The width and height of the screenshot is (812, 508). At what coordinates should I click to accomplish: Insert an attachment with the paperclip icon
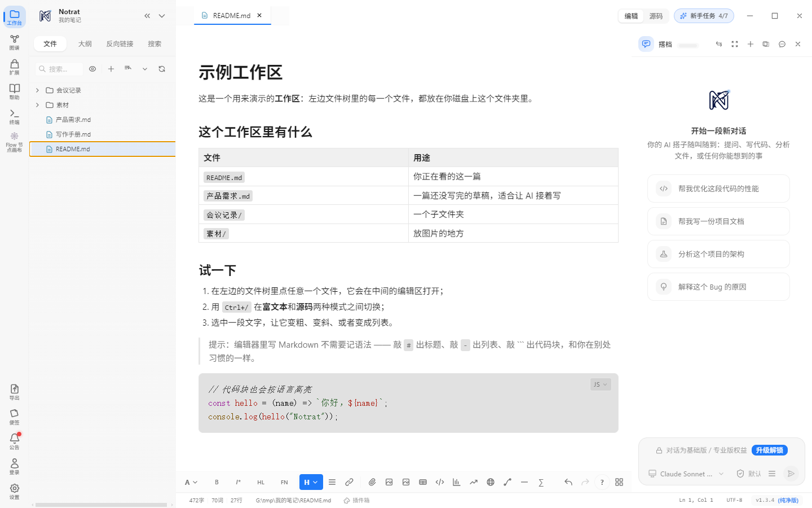[x=372, y=482]
